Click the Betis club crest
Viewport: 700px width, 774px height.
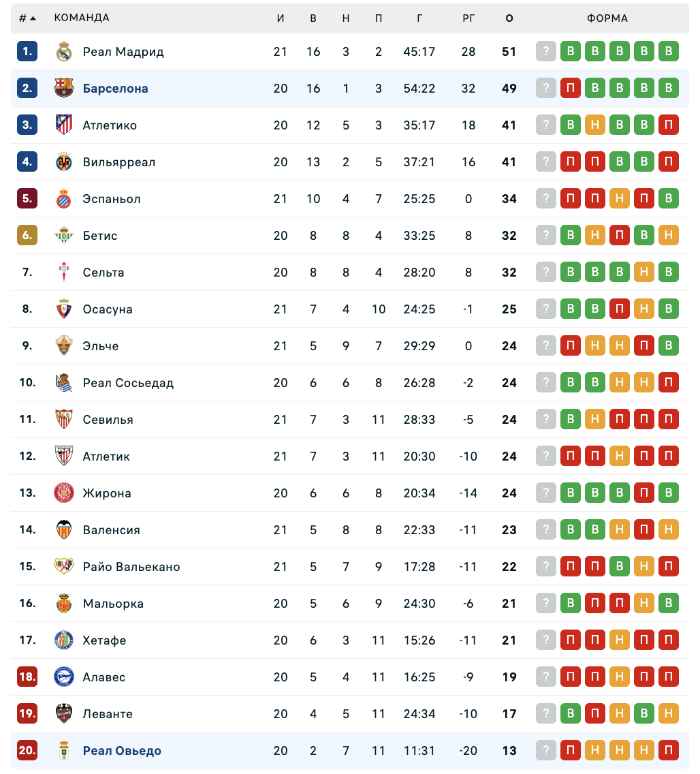(64, 236)
